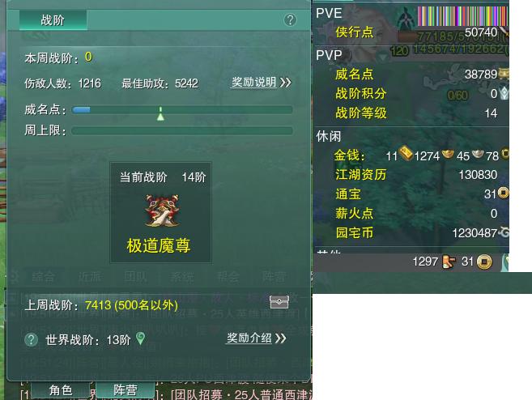Click the bottom bar gold coin icon
Viewport: 532px width, 400px height.
coord(484,262)
